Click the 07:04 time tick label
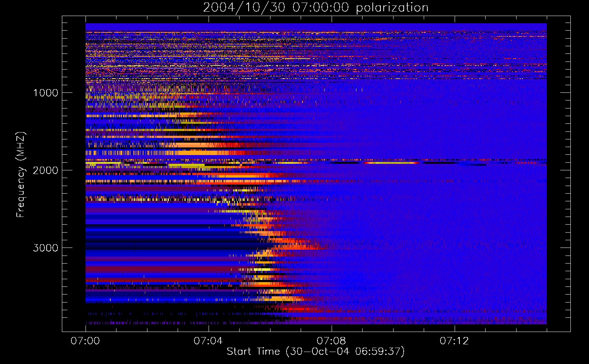The width and height of the screenshot is (589, 364). (208, 341)
